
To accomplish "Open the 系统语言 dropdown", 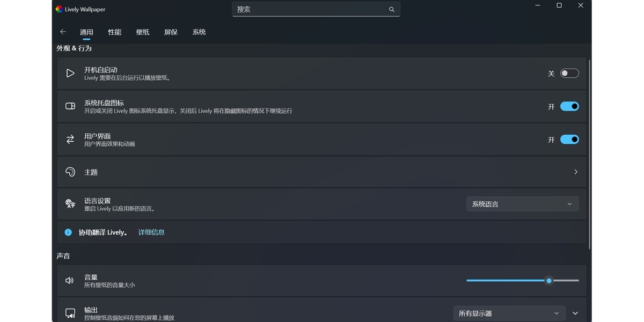I will point(522,204).
